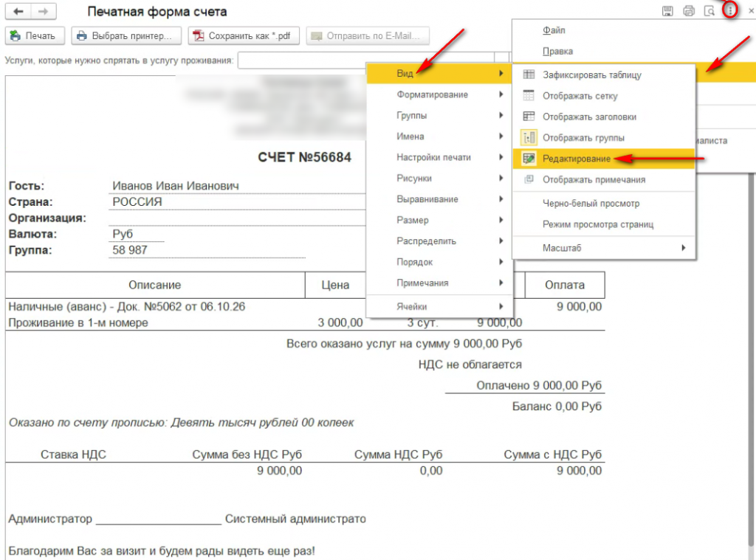Toggle Отображать сетку option

tap(604, 96)
